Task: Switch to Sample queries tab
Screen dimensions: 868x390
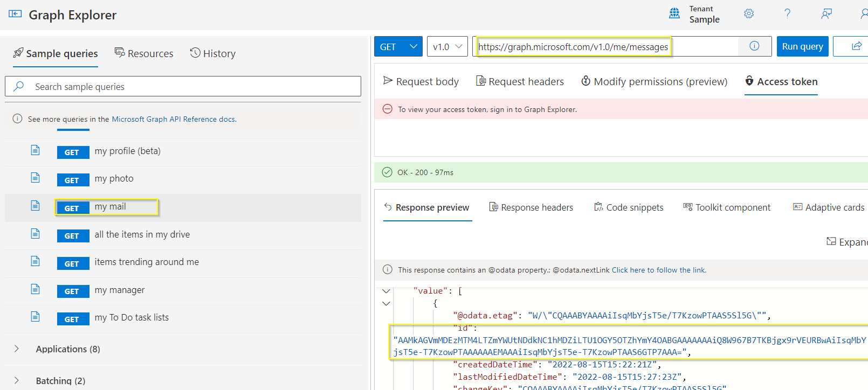Action: pyautogui.click(x=56, y=53)
